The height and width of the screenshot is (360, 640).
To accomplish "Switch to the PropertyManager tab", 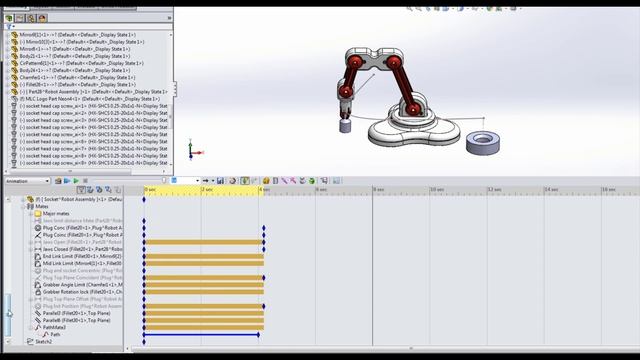I will click(x=20, y=18).
